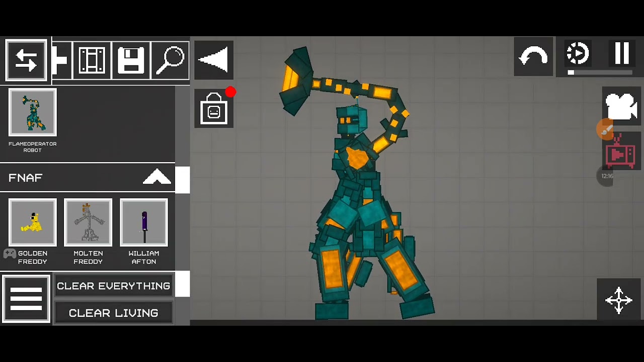
Task: Toggle the slow motion icon
Action: [578, 53]
